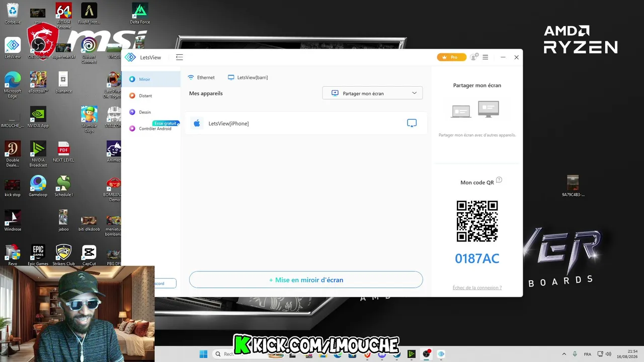Screen dimensions: 644x362
Task: Select the LetsView[iPhone] device row
Action: [306, 123]
